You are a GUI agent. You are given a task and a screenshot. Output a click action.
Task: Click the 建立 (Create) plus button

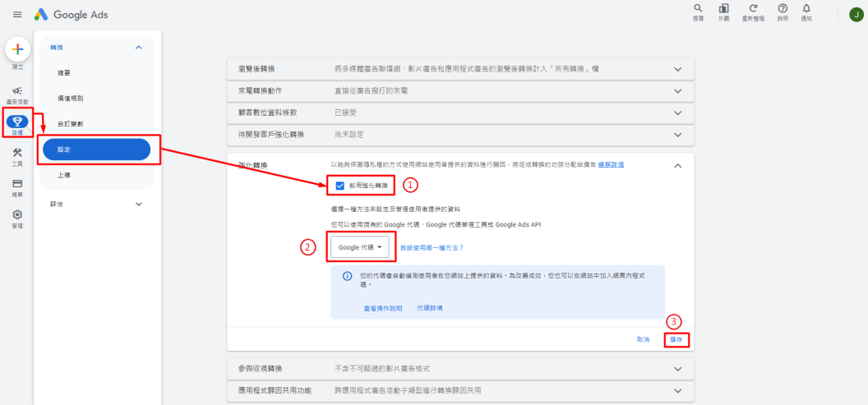tap(17, 50)
